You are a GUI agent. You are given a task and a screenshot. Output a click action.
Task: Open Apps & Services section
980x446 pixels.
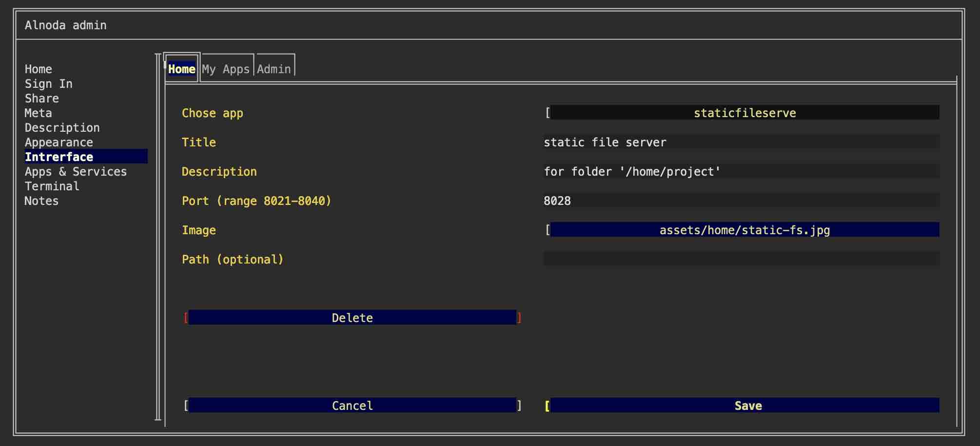(76, 172)
